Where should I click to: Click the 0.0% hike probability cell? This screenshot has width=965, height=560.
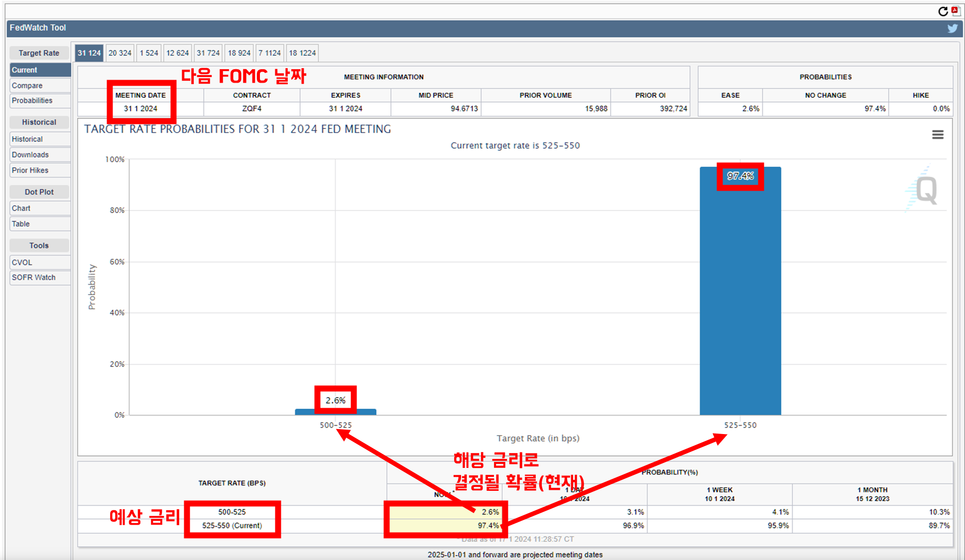click(x=921, y=109)
